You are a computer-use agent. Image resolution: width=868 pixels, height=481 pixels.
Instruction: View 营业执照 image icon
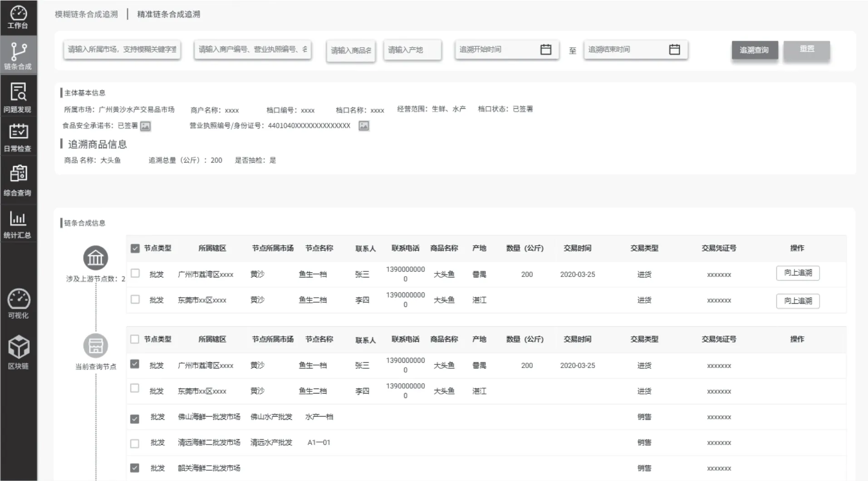[363, 126]
